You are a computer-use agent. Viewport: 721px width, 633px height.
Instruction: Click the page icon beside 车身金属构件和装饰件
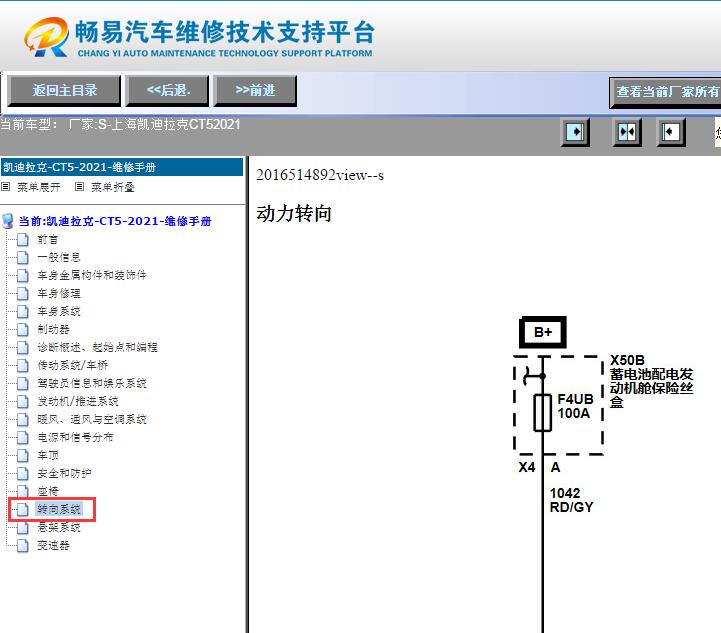point(23,275)
